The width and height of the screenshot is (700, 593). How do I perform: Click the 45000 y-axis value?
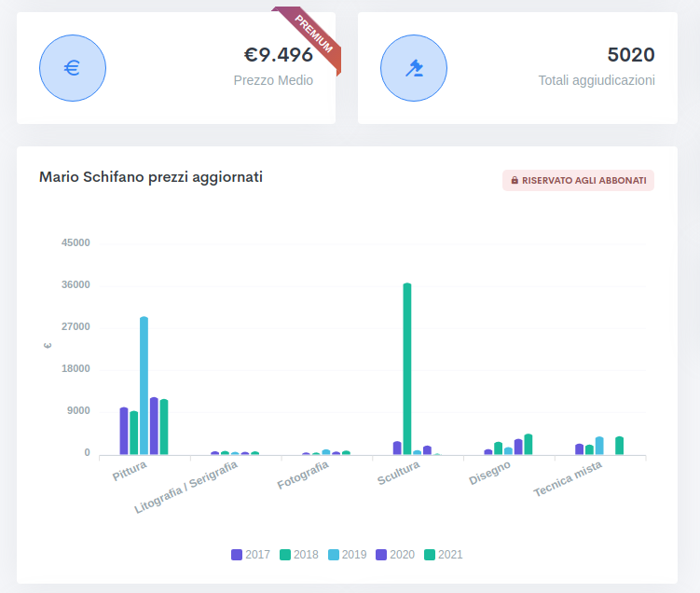coord(75,243)
